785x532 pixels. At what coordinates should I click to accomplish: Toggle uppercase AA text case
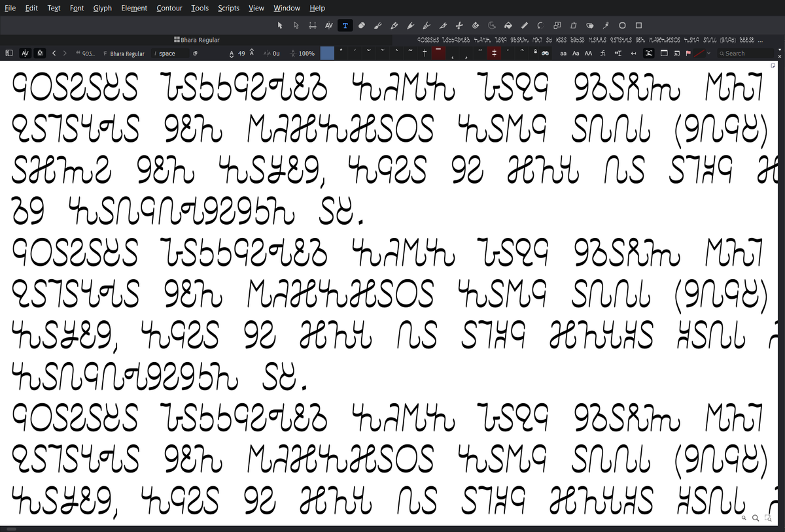588,53
